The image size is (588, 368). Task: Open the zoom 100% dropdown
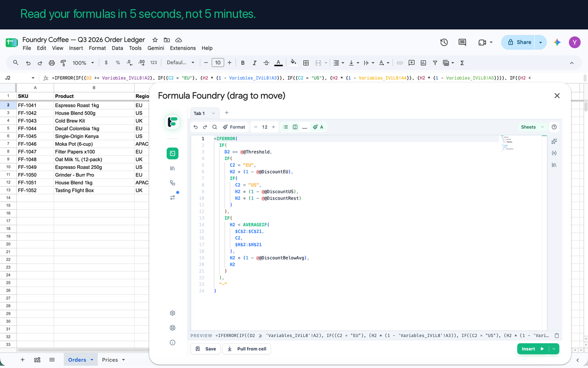(83, 63)
